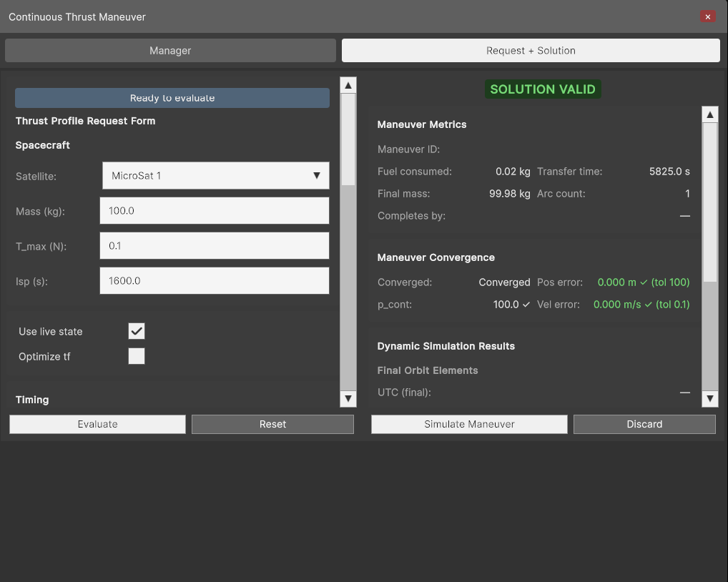Screen dimensions: 728x582
Task: Click the Evaluate button
Action: pos(97,424)
